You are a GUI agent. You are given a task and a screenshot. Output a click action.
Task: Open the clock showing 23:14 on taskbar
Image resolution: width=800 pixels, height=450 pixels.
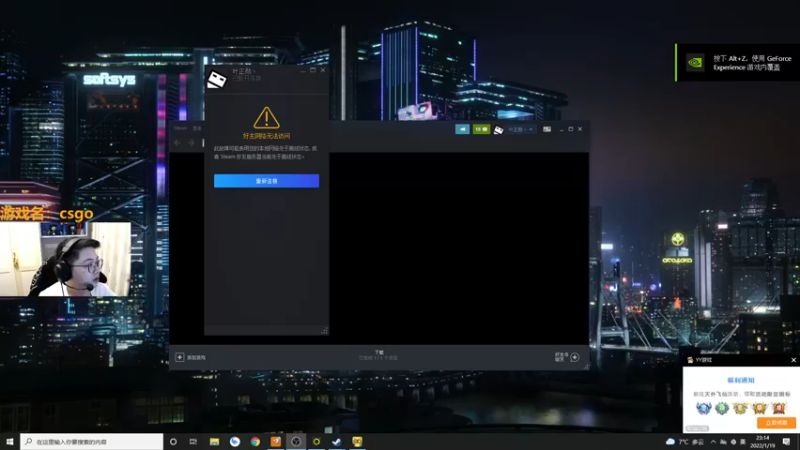763,441
